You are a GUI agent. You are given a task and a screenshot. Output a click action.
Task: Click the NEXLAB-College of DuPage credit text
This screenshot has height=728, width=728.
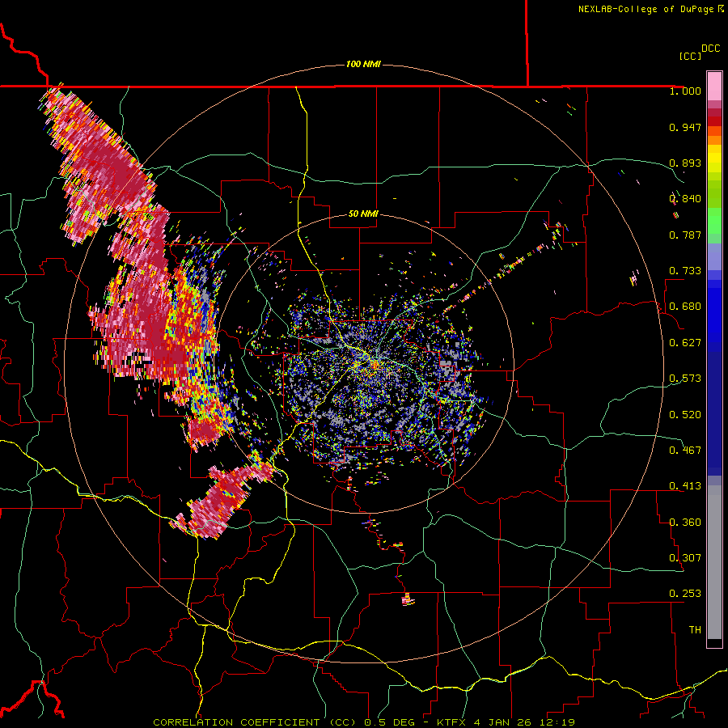tap(645, 9)
